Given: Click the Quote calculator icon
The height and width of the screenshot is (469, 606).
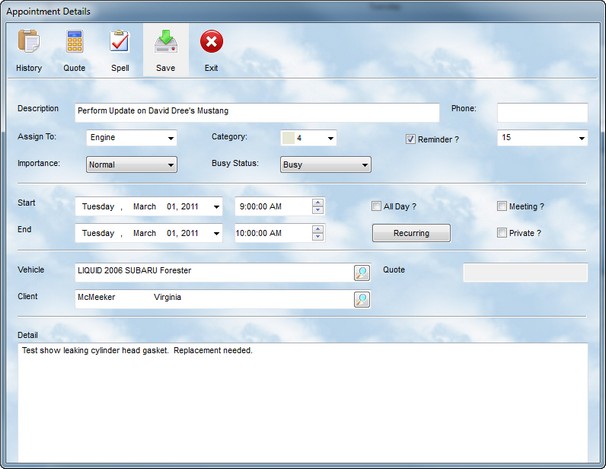Looking at the screenshot, I should pos(74,43).
